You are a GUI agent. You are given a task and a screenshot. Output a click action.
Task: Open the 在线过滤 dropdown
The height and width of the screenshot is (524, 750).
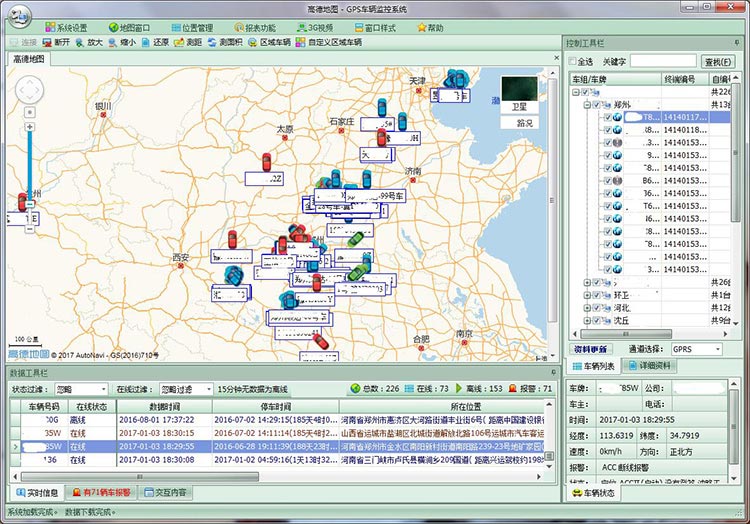click(x=186, y=390)
